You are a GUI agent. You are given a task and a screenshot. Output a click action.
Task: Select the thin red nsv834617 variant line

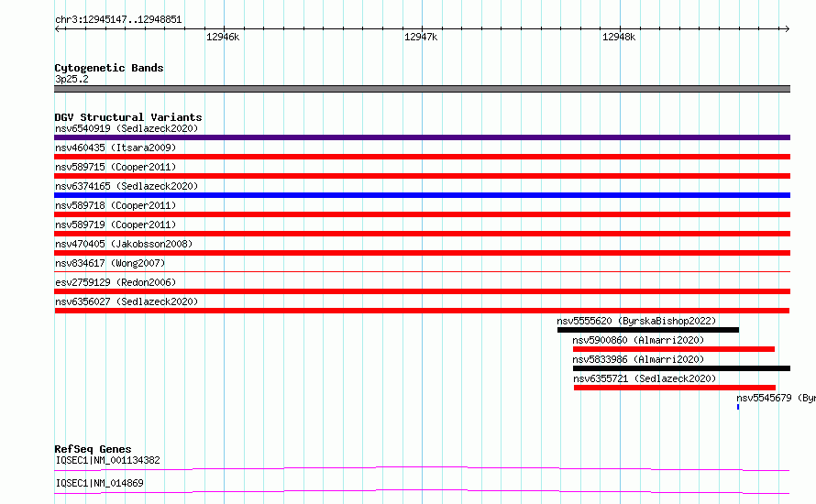point(422,271)
